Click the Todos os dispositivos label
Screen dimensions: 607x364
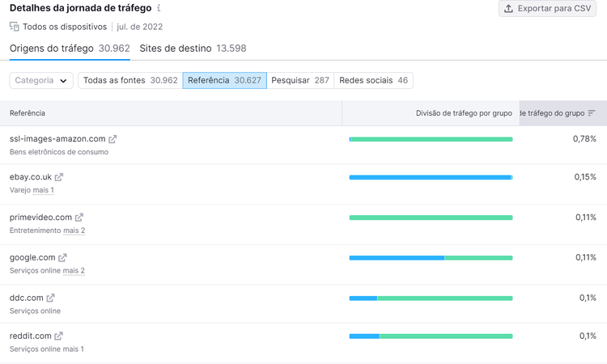pos(65,27)
